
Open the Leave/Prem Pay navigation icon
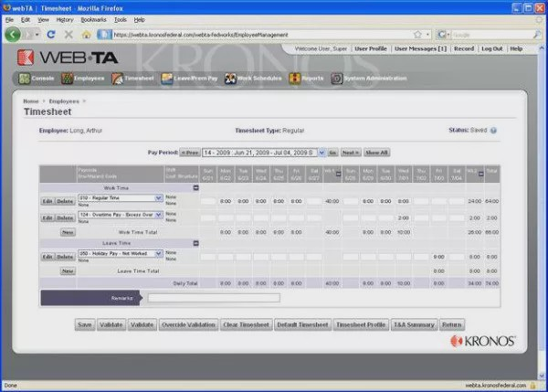(167, 79)
